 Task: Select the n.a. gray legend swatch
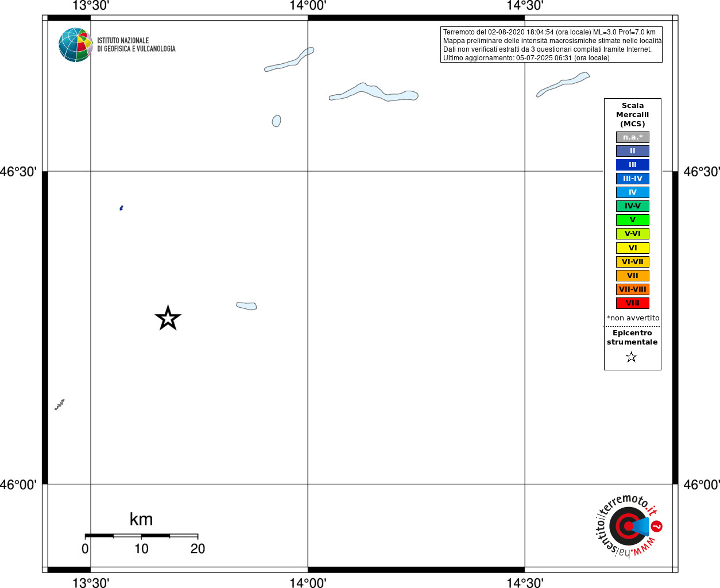click(x=633, y=137)
